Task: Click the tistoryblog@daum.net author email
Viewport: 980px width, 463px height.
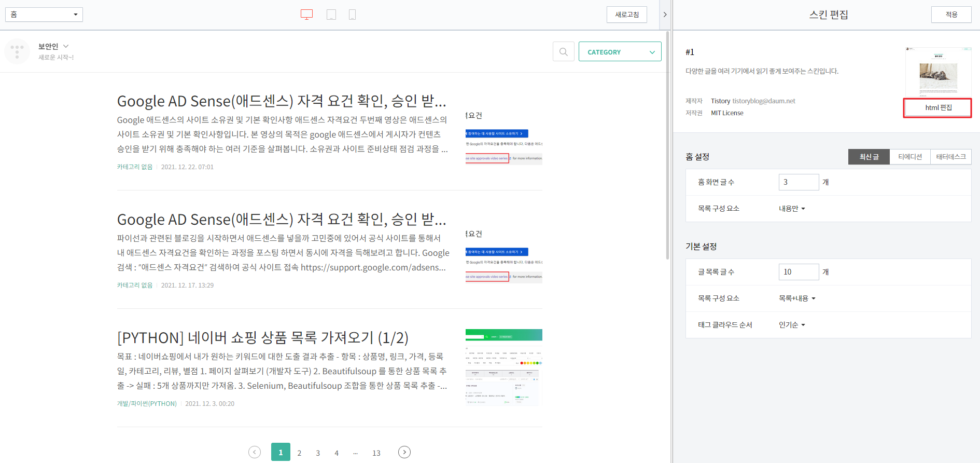Action: [x=763, y=101]
